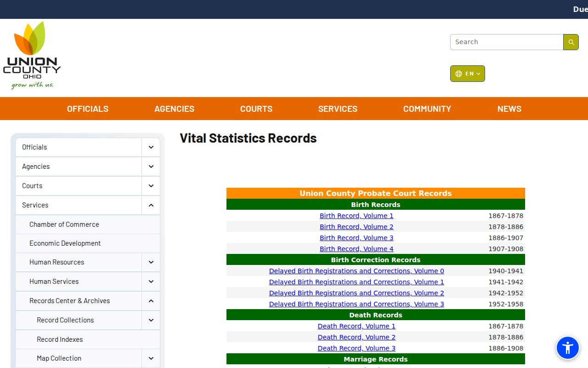Collapse Records Center & Archives submenu

pos(151,301)
